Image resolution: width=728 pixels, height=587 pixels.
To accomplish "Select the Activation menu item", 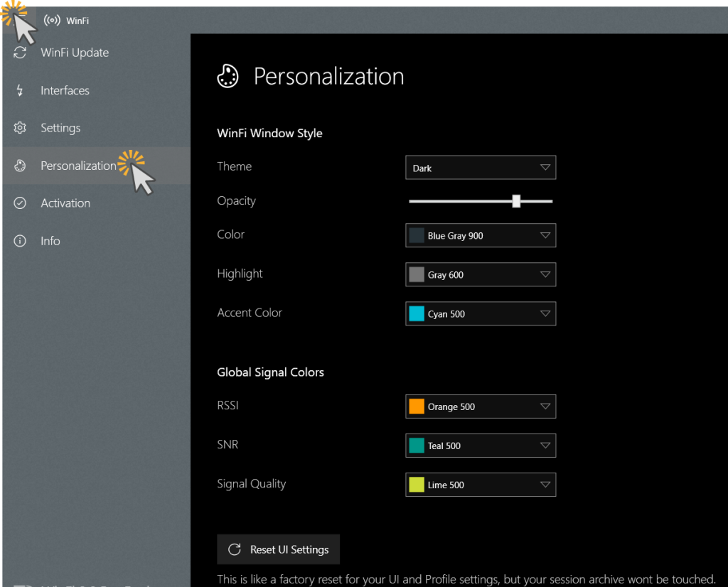I will pyautogui.click(x=65, y=203).
